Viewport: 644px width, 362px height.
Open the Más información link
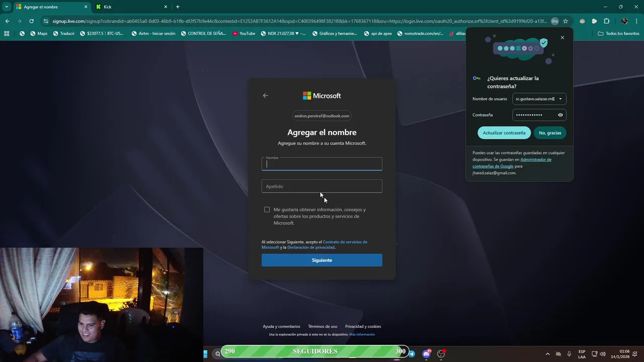(x=362, y=334)
